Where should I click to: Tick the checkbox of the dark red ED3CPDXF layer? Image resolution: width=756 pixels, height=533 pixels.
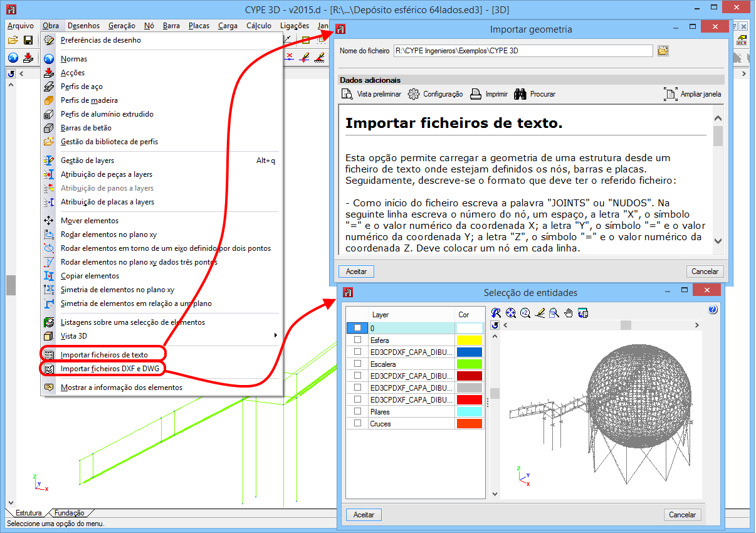[x=357, y=376]
